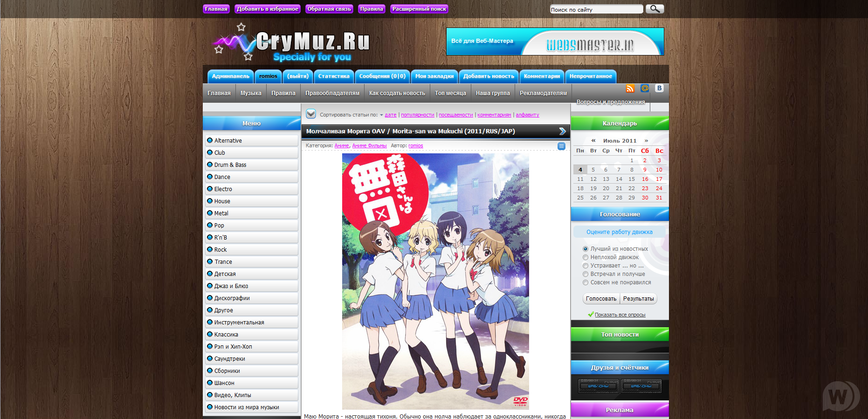
Task: Open Trance in the Меню sidebar
Action: coord(252,262)
